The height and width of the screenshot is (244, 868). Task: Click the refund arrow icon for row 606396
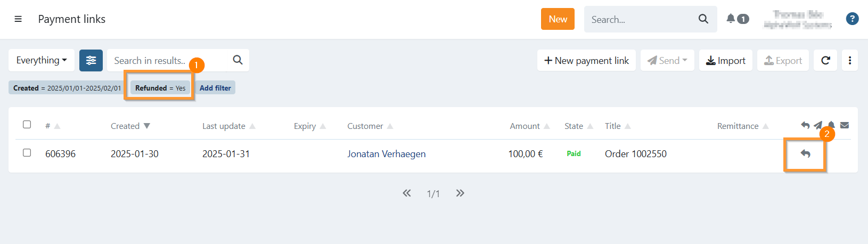(x=805, y=154)
